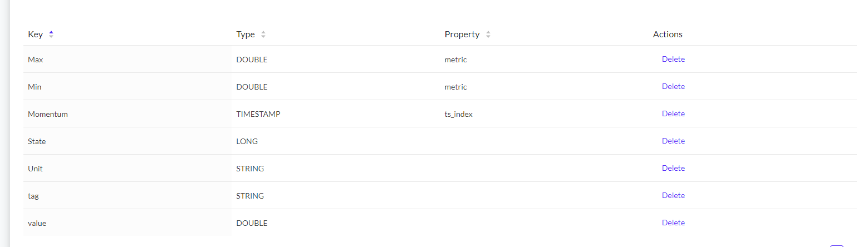Viewport: 868px width, 247px height.
Task: Delete the tag key
Action: click(673, 195)
